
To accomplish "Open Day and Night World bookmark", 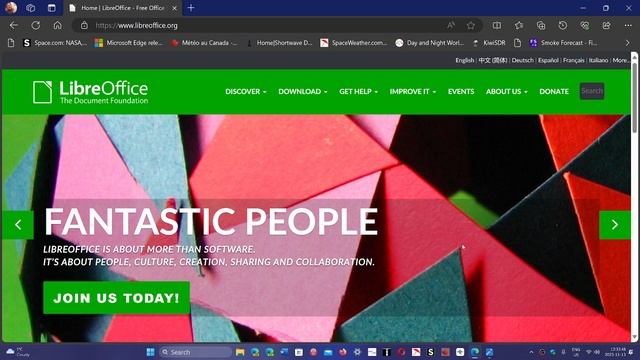I will click(430, 42).
